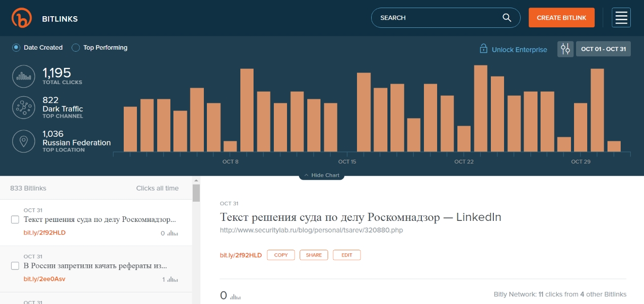This screenshot has width=644, height=304.
Task: Open the Текст решения суда list title
Action: click(100, 220)
